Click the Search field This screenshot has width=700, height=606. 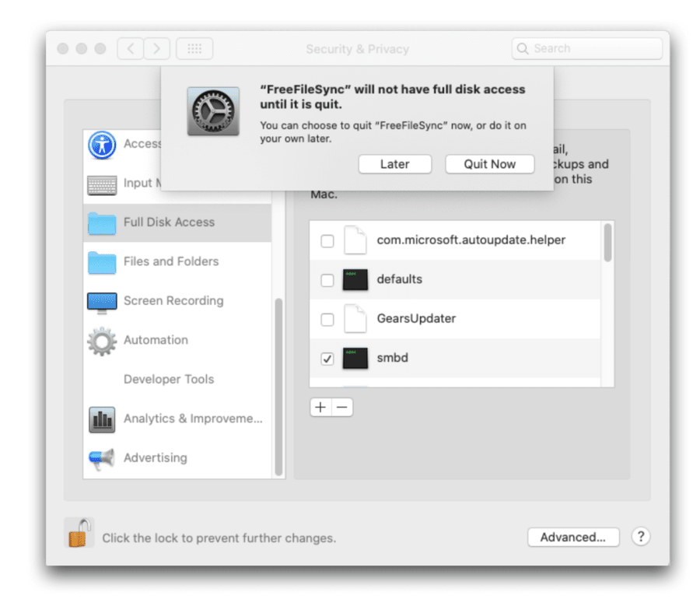click(587, 48)
